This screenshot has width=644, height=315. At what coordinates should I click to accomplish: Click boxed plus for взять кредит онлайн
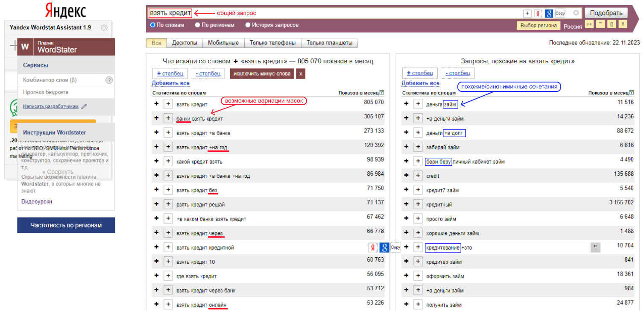168,305
